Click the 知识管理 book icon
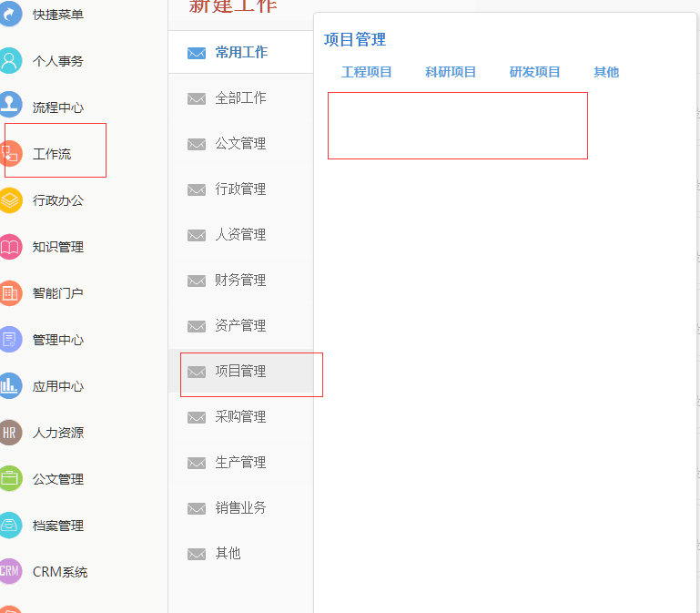This screenshot has width=700, height=613. tap(10, 247)
